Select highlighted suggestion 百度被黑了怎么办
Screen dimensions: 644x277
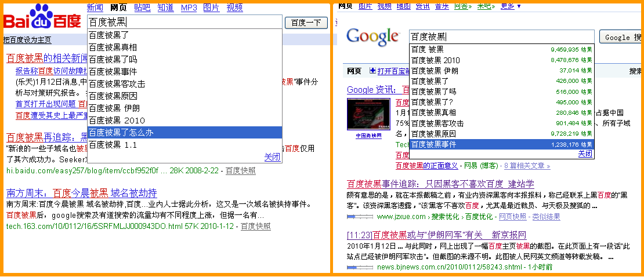pyautogui.click(x=185, y=133)
